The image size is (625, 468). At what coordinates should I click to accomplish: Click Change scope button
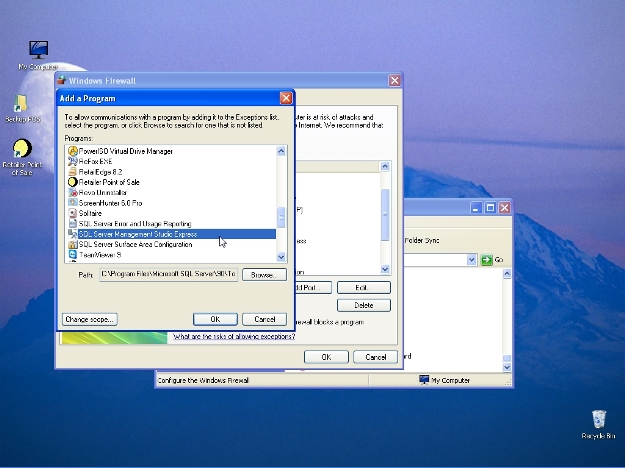click(x=90, y=319)
